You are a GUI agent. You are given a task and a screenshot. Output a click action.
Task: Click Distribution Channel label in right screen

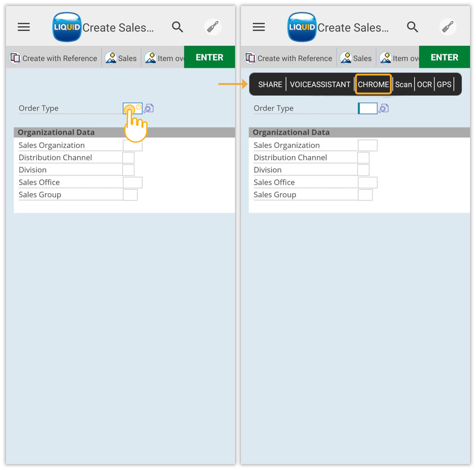(x=290, y=158)
